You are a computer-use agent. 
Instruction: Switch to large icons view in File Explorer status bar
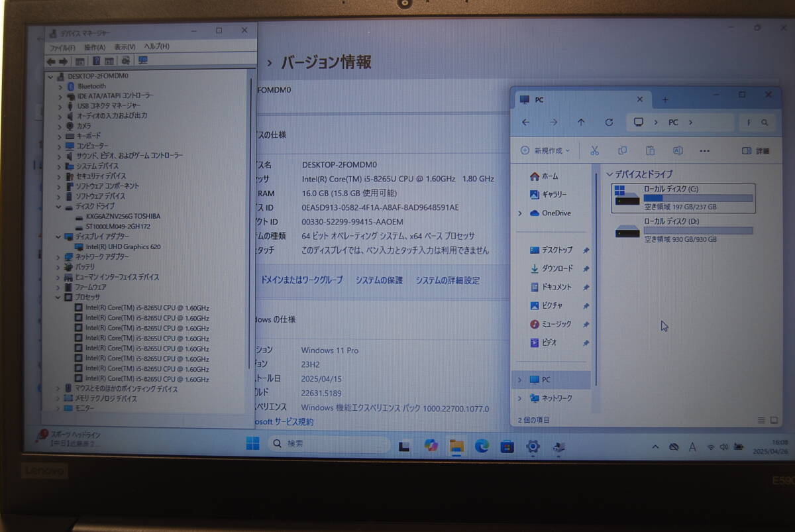point(774,420)
